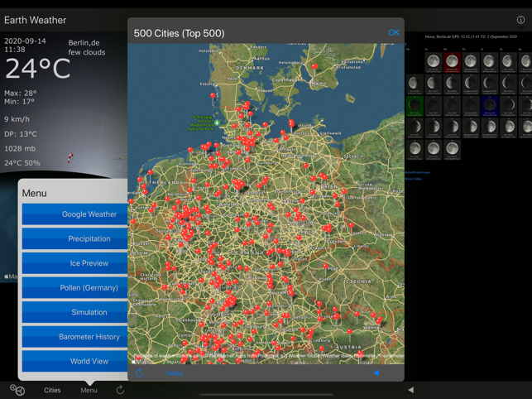Select the green-highlighted moon day
This screenshot has width=532, height=399.
pos(415,106)
